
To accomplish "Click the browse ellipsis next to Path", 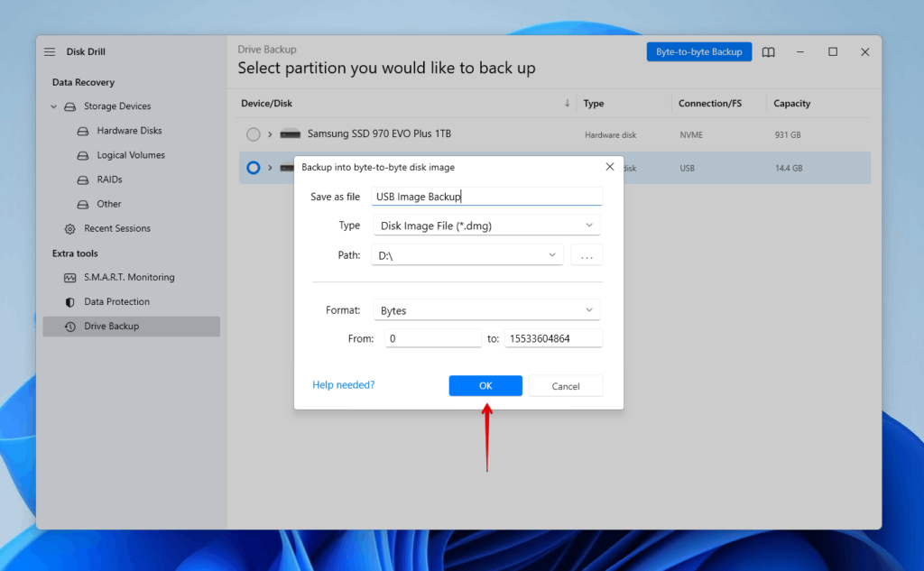I will (587, 254).
